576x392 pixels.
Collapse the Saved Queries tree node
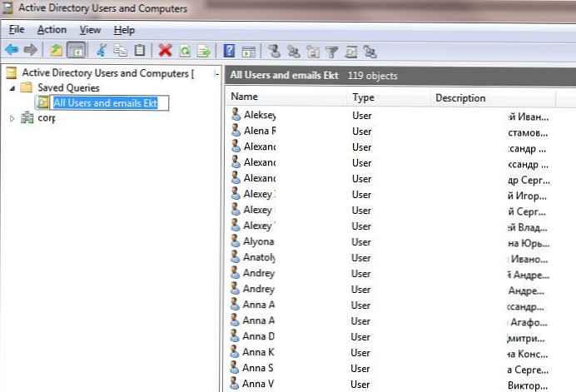click(12, 87)
